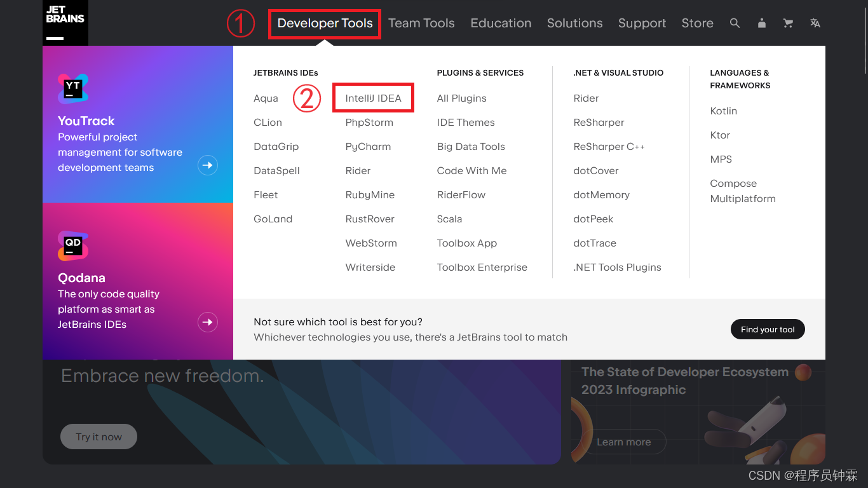The height and width of the screenshot is (488, 868).
Task: Open the Education menu
Action: 501,24
